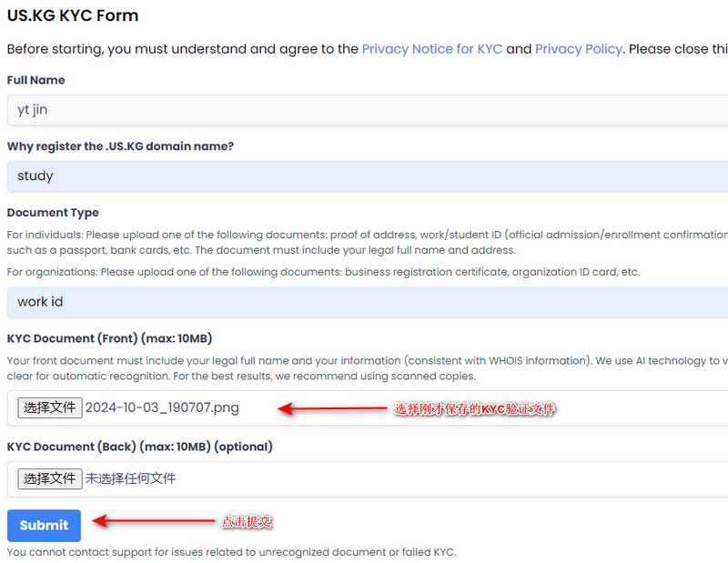
Task: Select the domain registration reason field
Action: click(368, 176)
